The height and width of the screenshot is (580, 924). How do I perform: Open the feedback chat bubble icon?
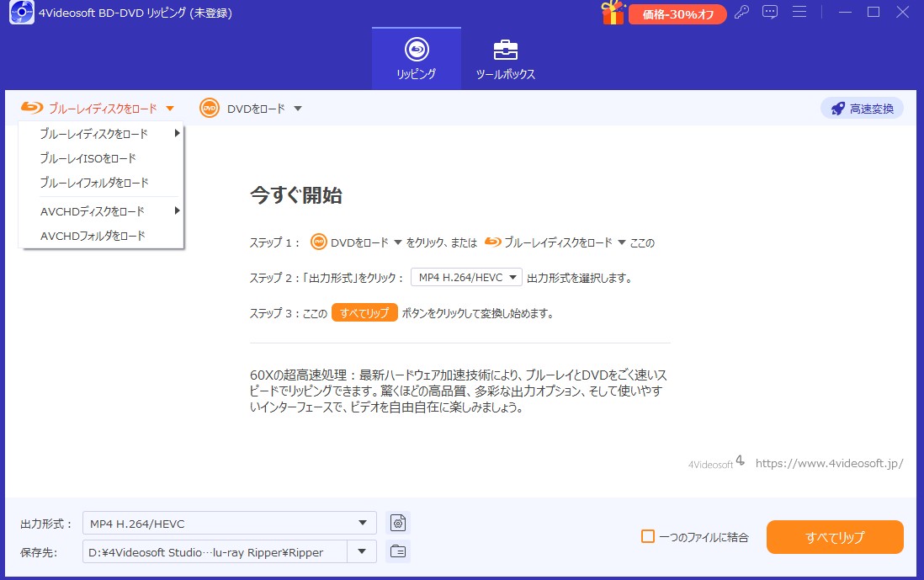pyautogui.click(x=770, y=13)
